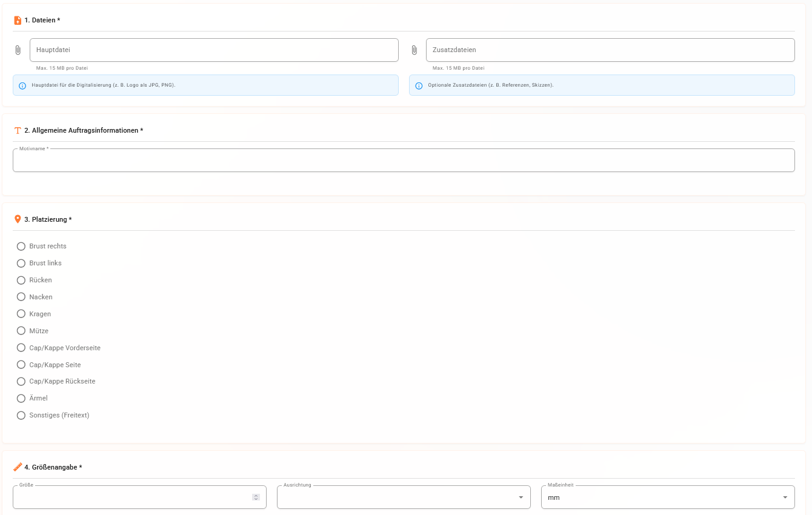This screenshot has width=812, height=515.
Task: Open the Ausrichtung dropdown
Action: click(x=403, y=497)
